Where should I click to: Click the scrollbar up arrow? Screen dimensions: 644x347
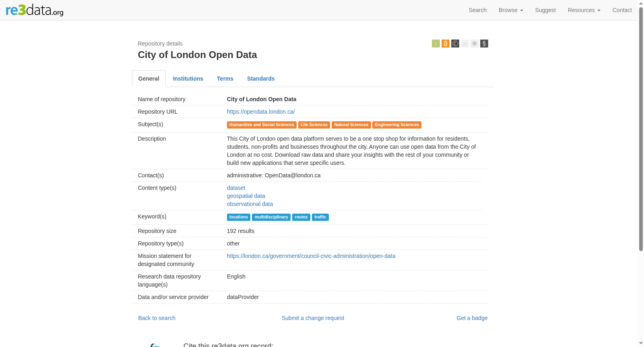point(641,3)
